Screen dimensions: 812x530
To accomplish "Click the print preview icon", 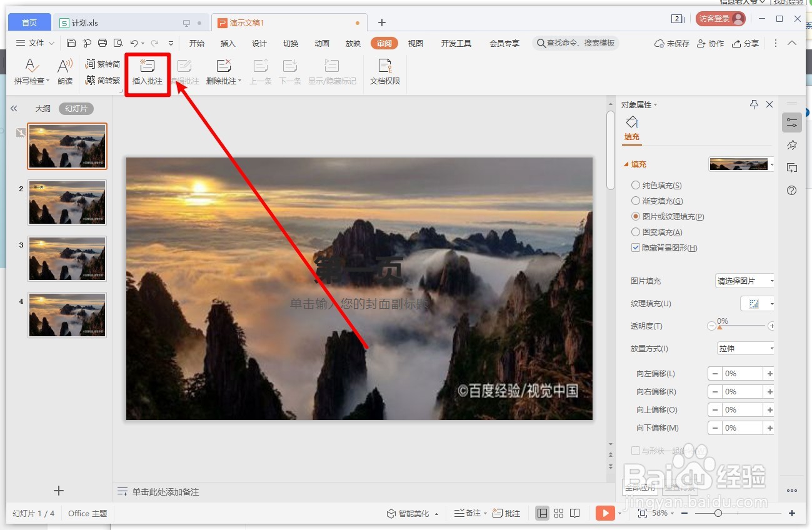I will [x=118, y=43].
